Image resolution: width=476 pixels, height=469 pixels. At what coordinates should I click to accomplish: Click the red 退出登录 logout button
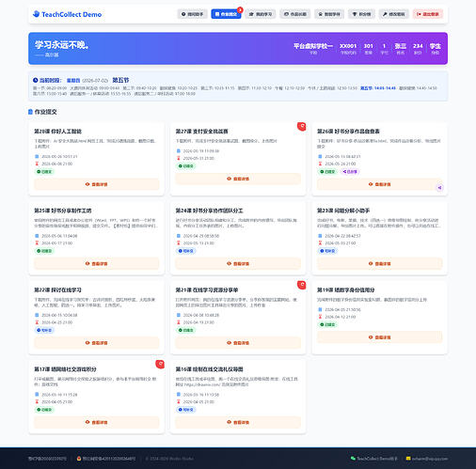pos(428,14)
